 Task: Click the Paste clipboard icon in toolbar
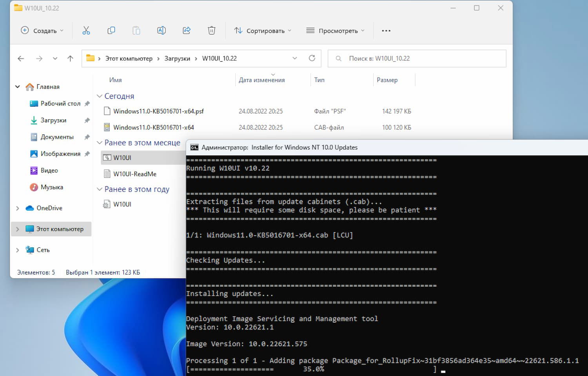[136, 31]
